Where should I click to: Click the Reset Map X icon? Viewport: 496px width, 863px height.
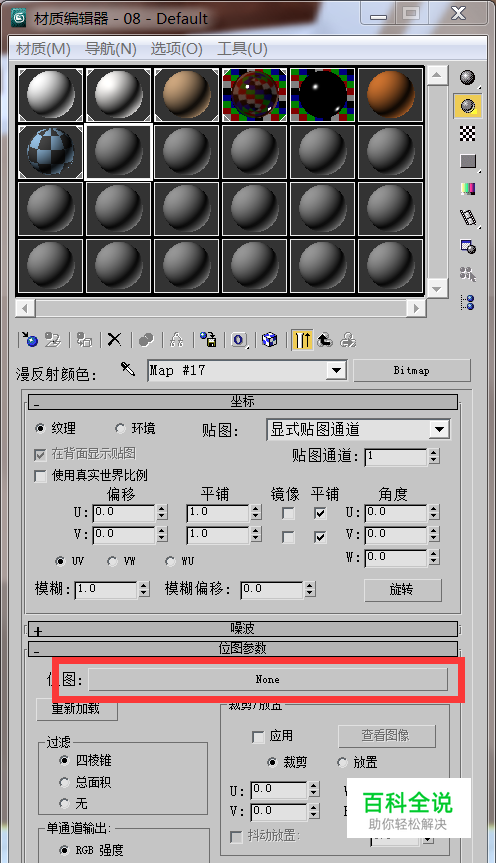tap(115, 340)
